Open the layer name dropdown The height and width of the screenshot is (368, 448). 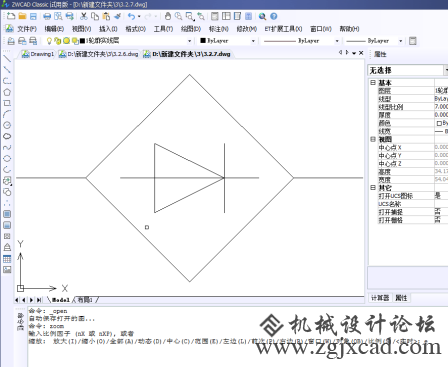pyautogui.click(x=189, y=41)
